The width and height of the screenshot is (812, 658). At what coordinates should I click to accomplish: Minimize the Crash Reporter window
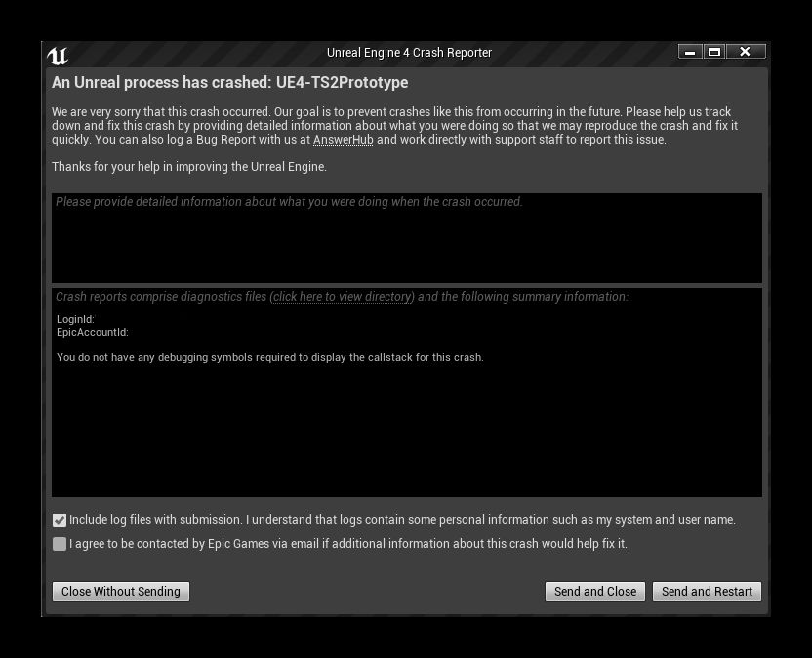pos(690,52)
